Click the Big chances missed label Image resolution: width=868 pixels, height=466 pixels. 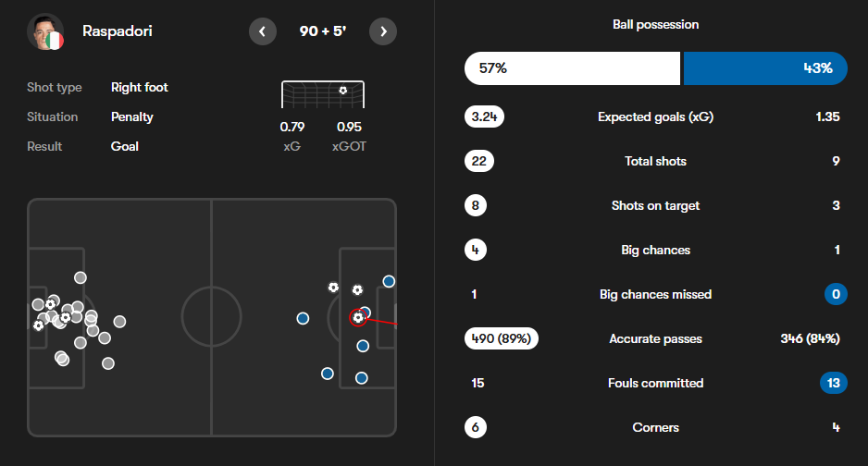click(x=655, y=294)
